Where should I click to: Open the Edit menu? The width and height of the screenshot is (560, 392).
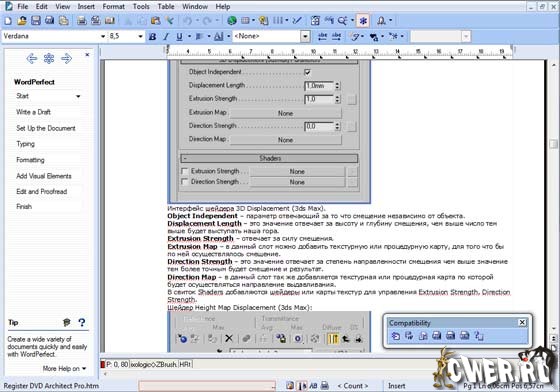[42, 7]
